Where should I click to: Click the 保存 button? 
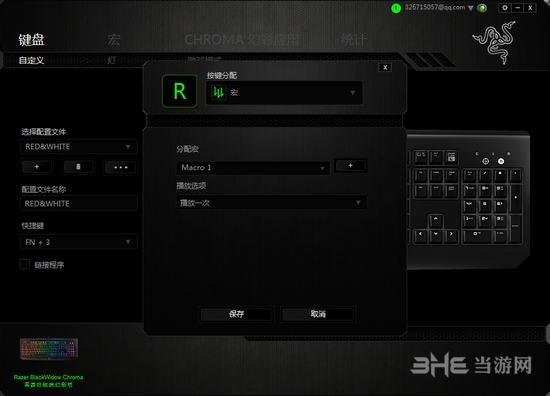point(236,314)
